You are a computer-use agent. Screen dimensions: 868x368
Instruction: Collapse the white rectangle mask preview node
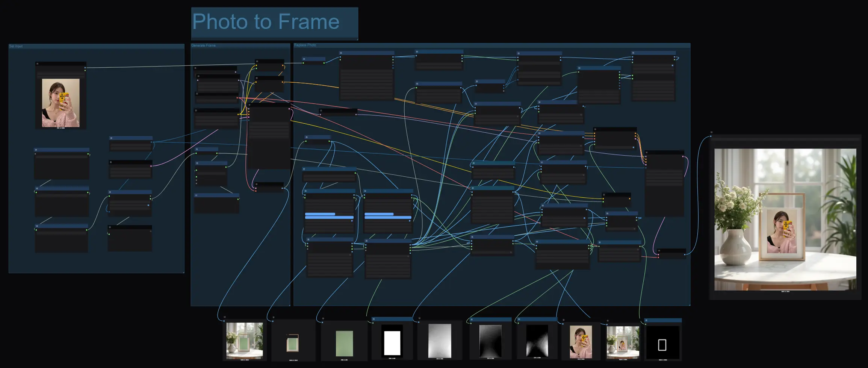(x=374, y=319)
